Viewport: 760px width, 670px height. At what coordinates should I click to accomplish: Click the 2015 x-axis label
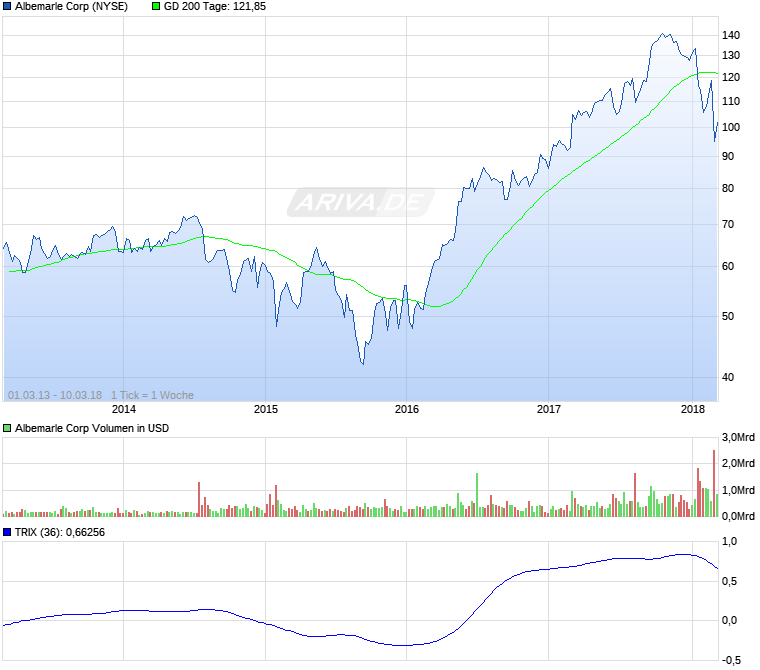click(x=266, y=410)
